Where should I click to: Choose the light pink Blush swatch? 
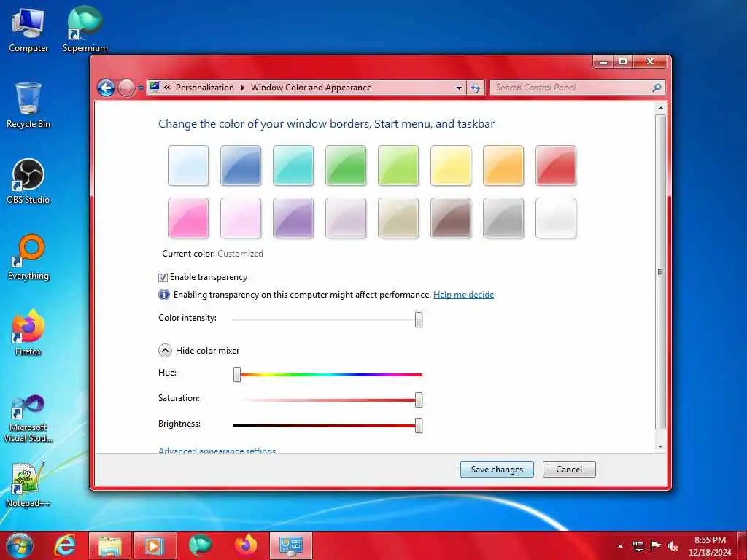coord(241,218)
